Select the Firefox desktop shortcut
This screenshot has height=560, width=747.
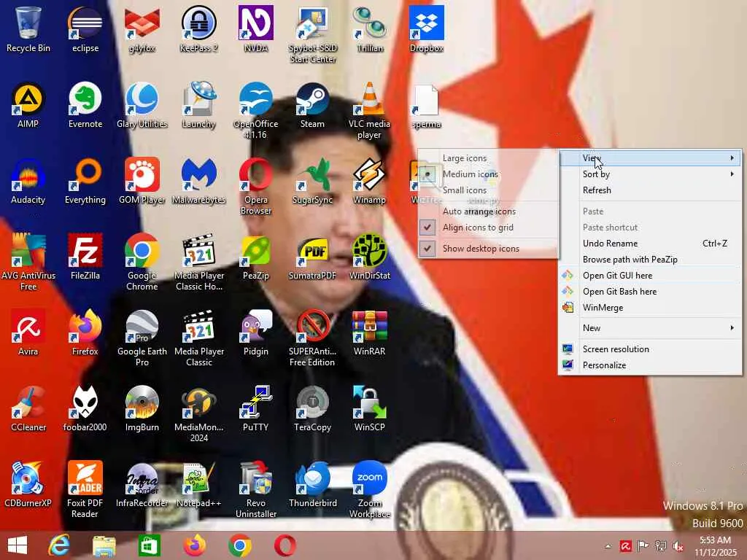[x=85, y=332]
